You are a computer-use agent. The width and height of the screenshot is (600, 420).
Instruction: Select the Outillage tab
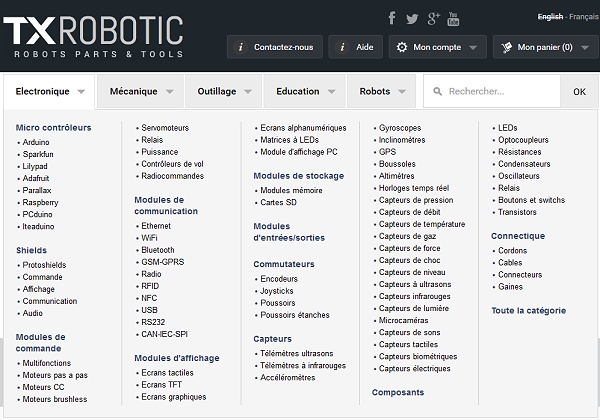pyautogui.click(x=223, y=91)
